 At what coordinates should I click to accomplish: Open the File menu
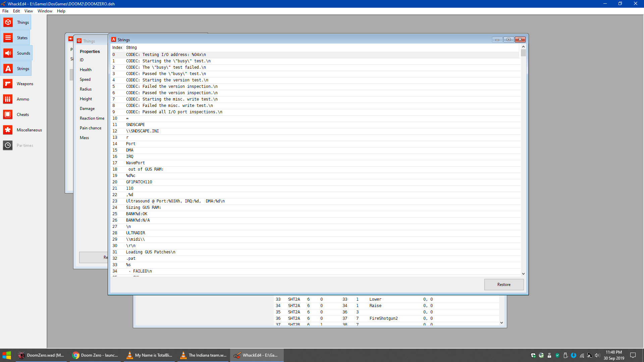tap(5, 11)
